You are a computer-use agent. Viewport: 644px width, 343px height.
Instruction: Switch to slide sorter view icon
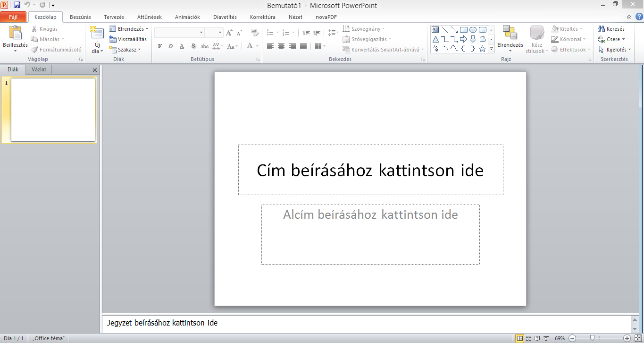[528, 338]
